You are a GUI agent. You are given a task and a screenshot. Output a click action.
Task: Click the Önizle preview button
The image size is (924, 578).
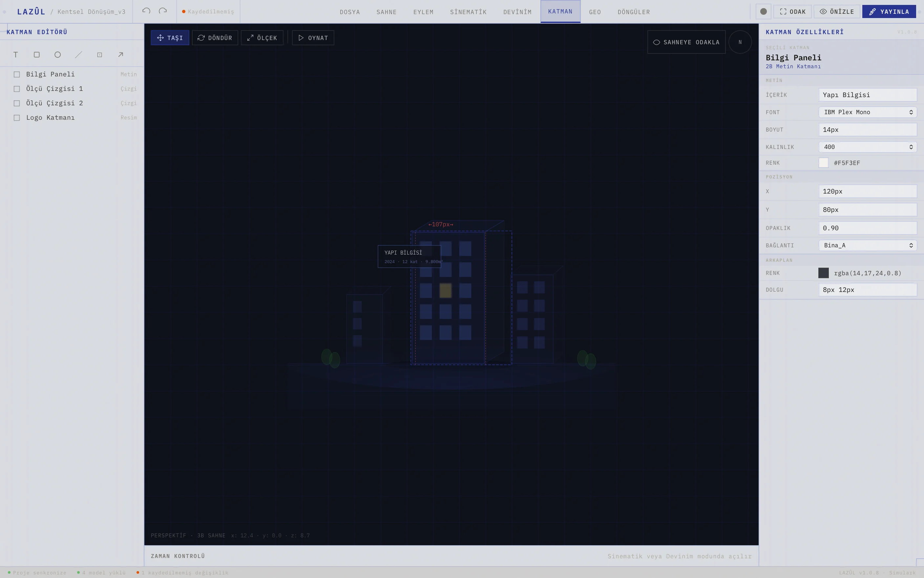(x=837, y=11)
